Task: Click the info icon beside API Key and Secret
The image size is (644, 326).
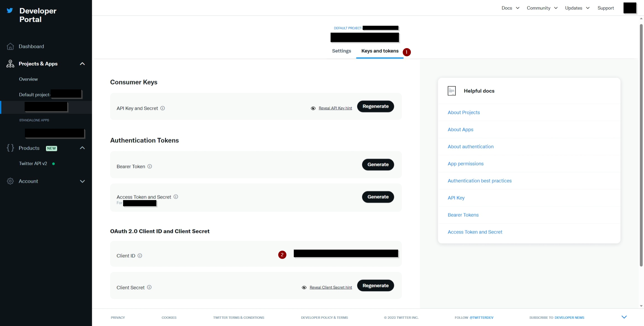Action: tap(163, 108)
